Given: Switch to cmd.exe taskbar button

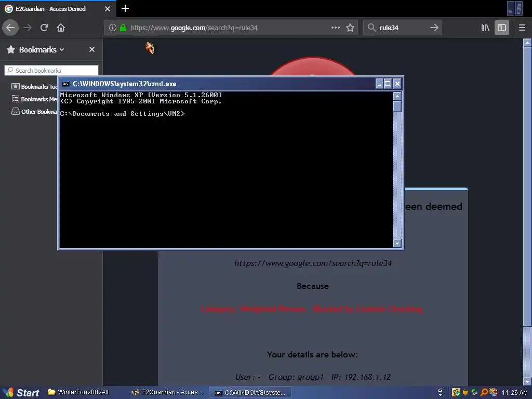Looking at the screenshot, I should 250,393.
